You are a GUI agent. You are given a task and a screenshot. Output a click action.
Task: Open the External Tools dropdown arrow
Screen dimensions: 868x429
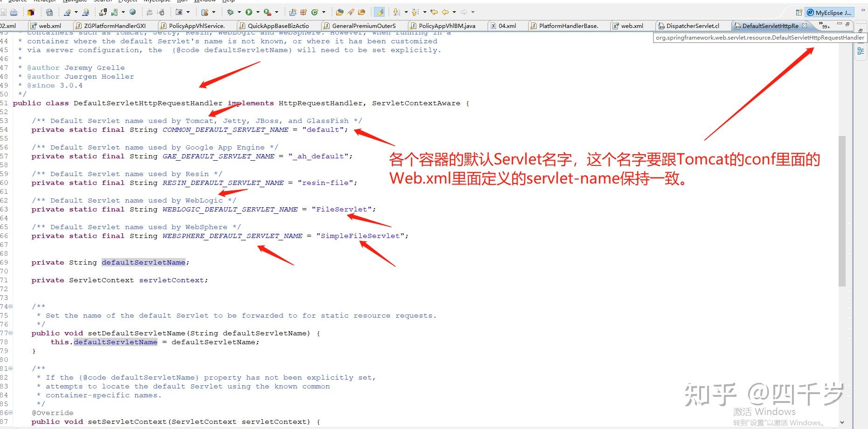point(276,12)
